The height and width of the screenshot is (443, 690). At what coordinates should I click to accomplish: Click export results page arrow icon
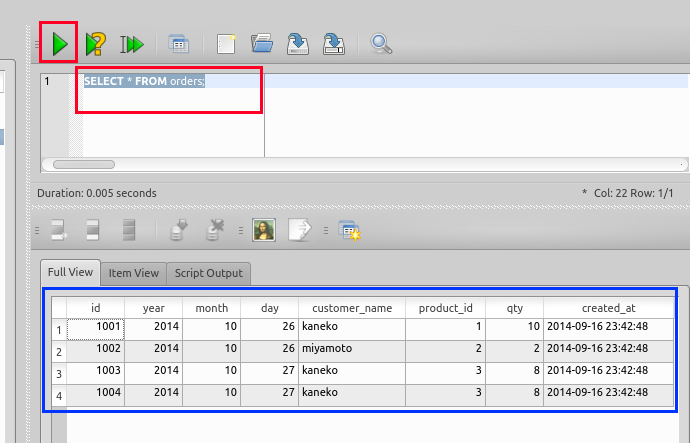click(300, 230)
